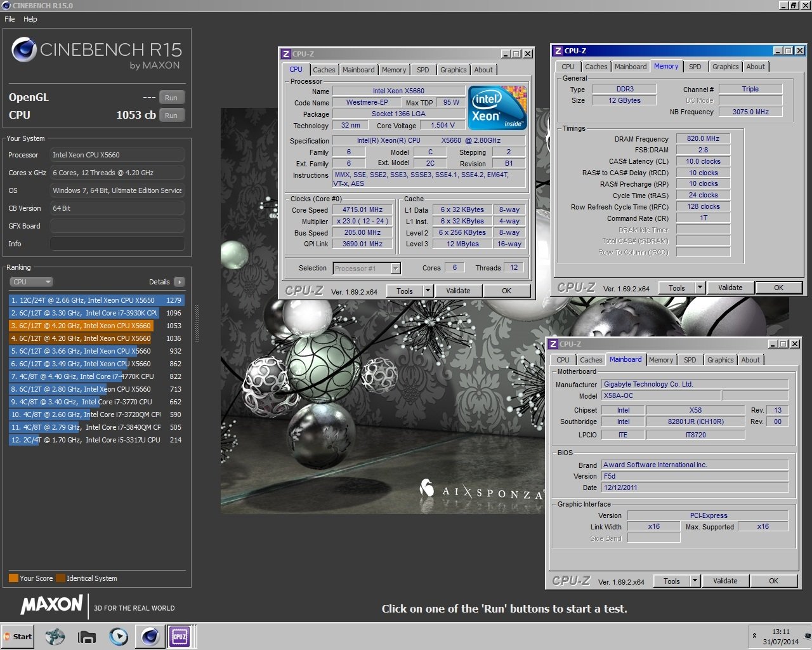Select ranking row 4 with score 1036
This screenshot has height=650, width=812.
(x=96, y=338)
